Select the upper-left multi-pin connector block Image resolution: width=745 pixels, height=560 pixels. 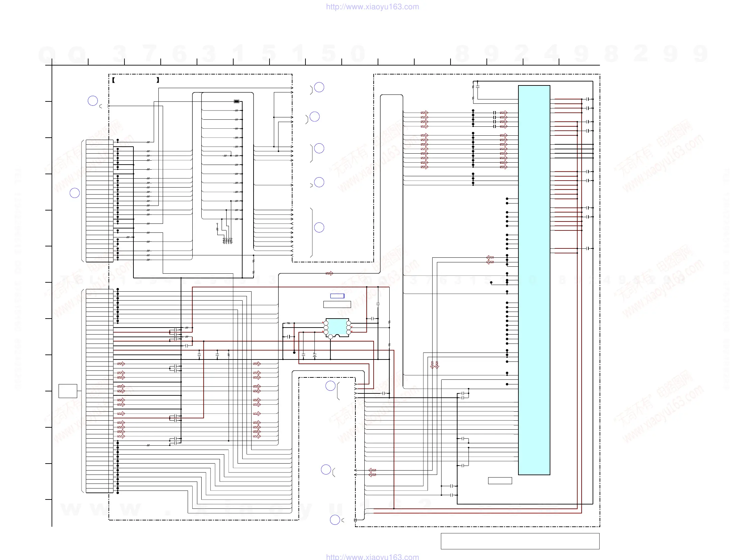[x=99, y=201]
